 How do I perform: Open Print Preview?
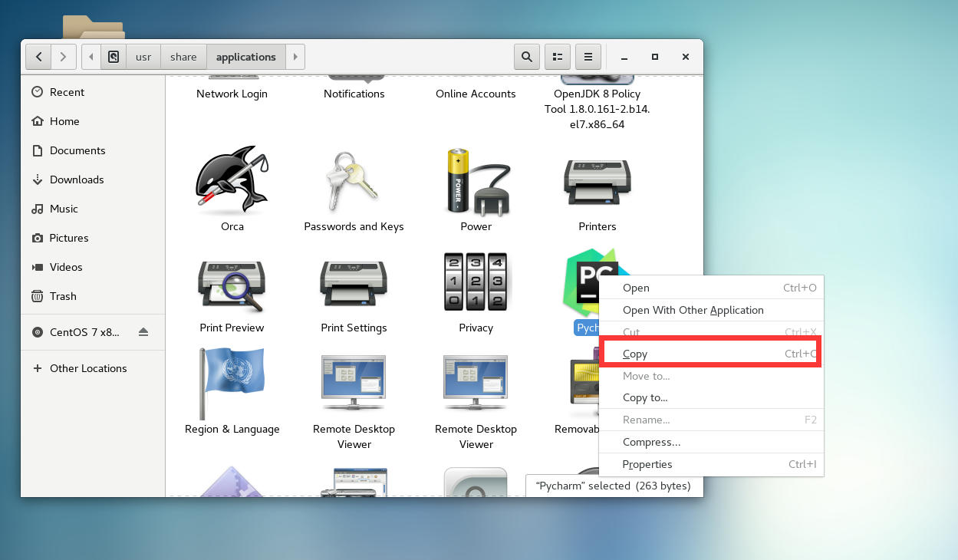tap(232, 284)
